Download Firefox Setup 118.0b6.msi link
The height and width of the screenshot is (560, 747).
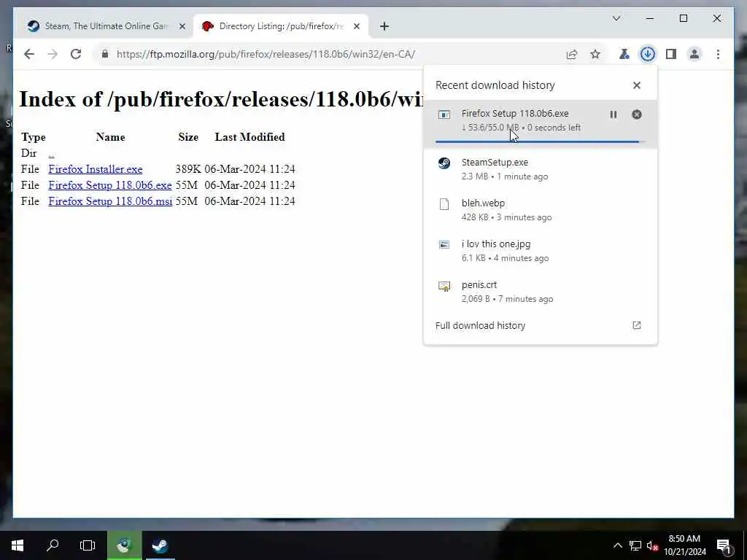pyautogui.click(x=110, y=201)
